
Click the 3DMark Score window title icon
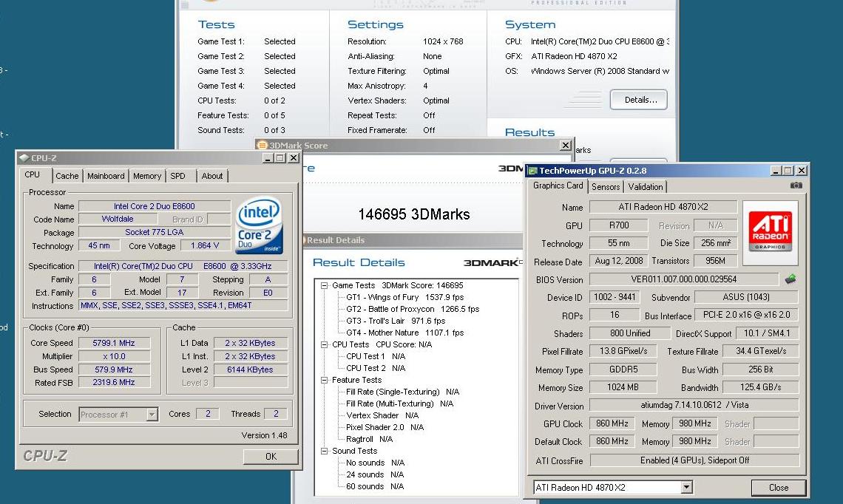tap(263, 145)
